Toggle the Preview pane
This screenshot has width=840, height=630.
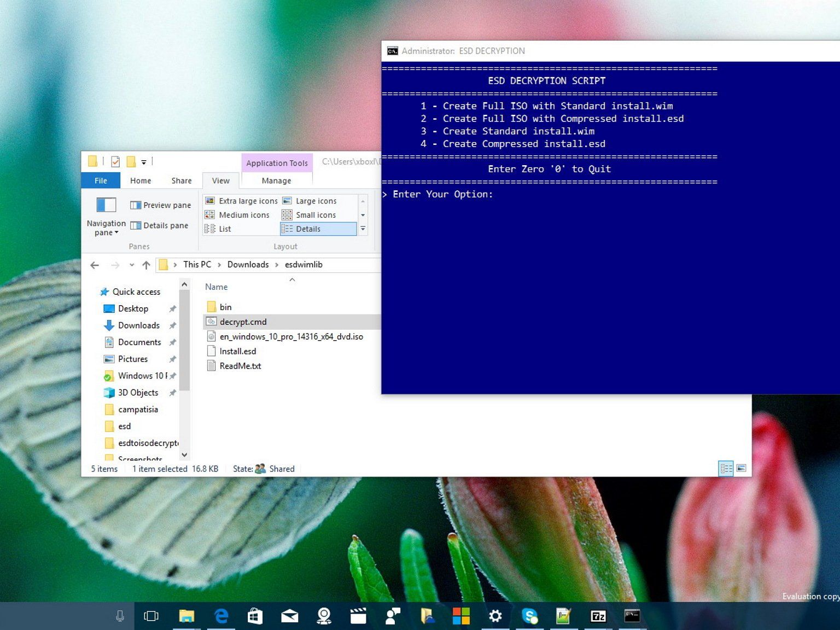(161, 205)
